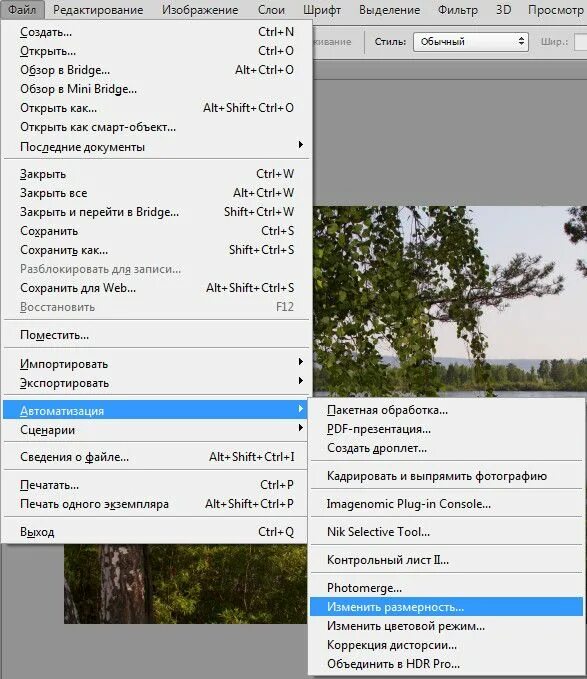This screenshot has height=679, width=587.
Task: Open the Слои menu
Action: pyautogui.click(x=271, y=10)
